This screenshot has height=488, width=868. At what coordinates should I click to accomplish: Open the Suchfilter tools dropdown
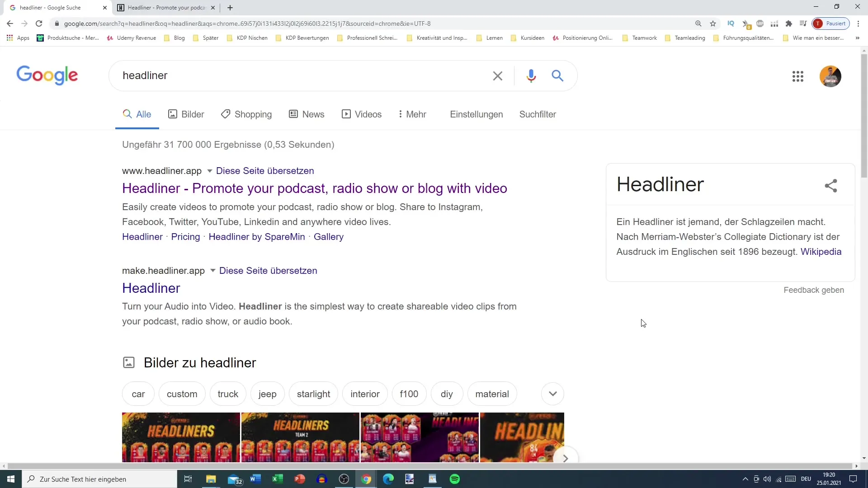point(538,114)
